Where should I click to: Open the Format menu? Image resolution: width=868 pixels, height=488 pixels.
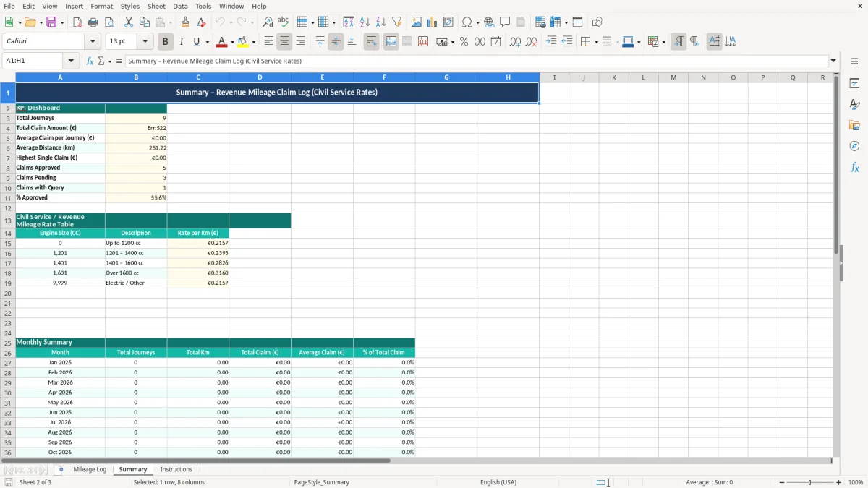(102, 6)
